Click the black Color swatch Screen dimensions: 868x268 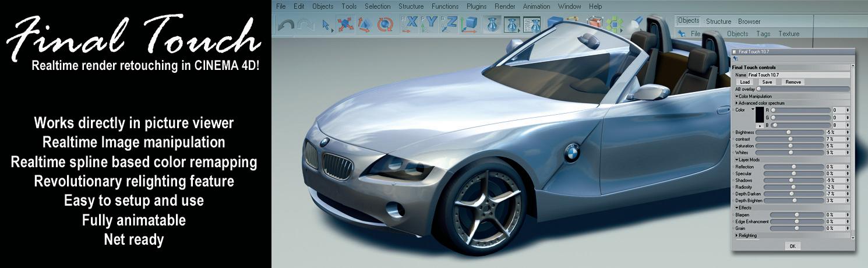tap(761, 114)
